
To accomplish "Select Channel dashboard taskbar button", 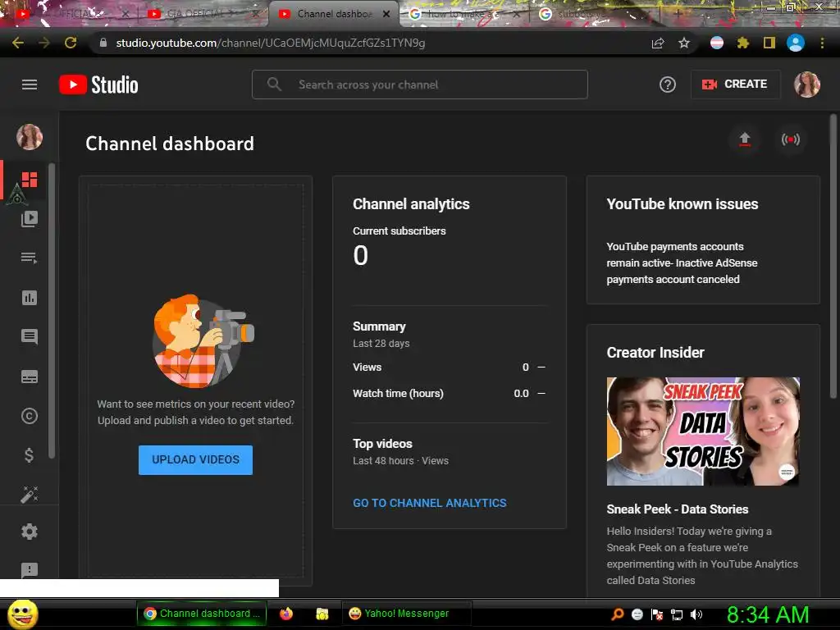I will click(203, 614).
